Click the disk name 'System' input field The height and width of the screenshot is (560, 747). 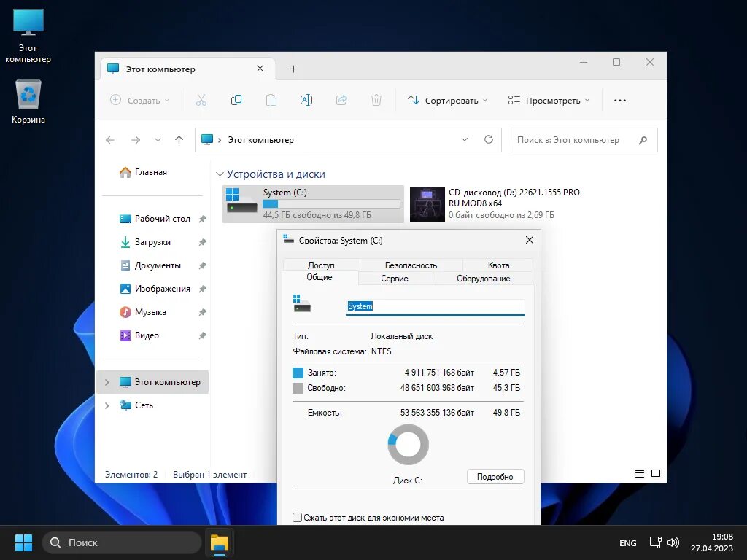click(x=435, y=306)
